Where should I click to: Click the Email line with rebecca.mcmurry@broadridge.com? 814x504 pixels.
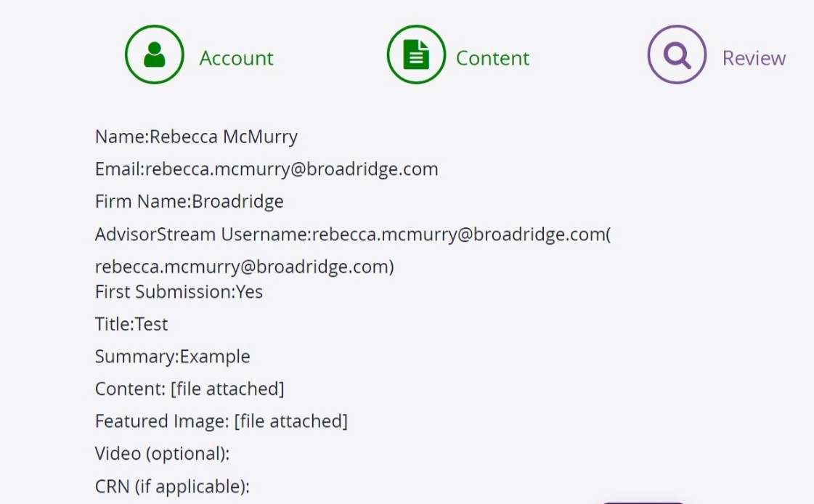tap(266, 169)
